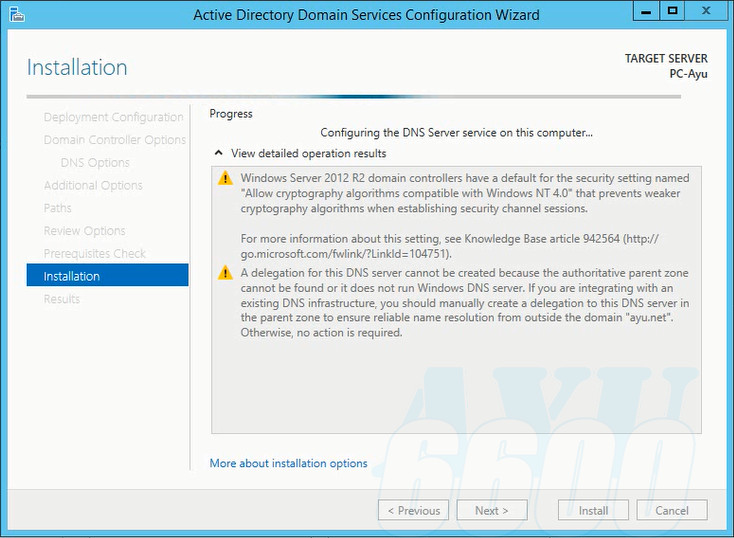This screenshot has width=734, height=538.
Task: Collapse the View detailed operation results section
Action: click(x=218, y=154)
